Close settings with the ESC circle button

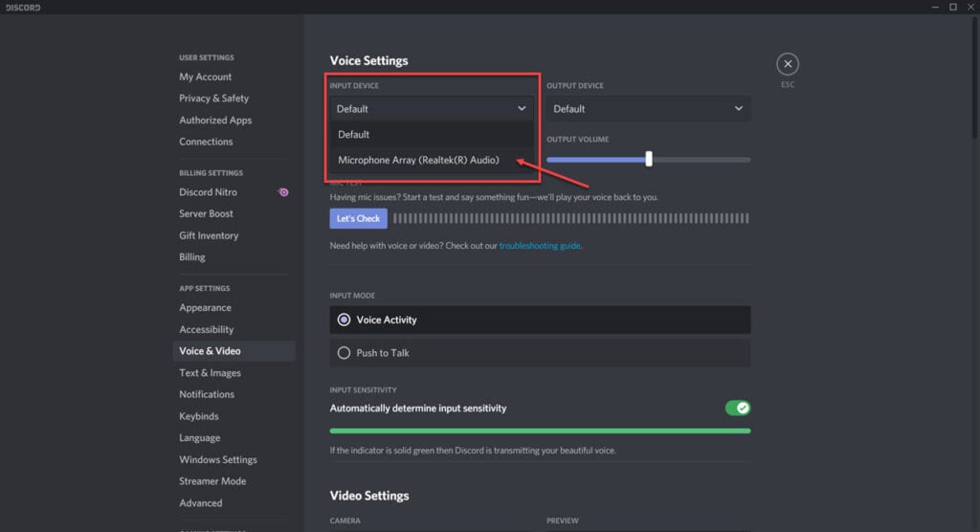[788, 64]
